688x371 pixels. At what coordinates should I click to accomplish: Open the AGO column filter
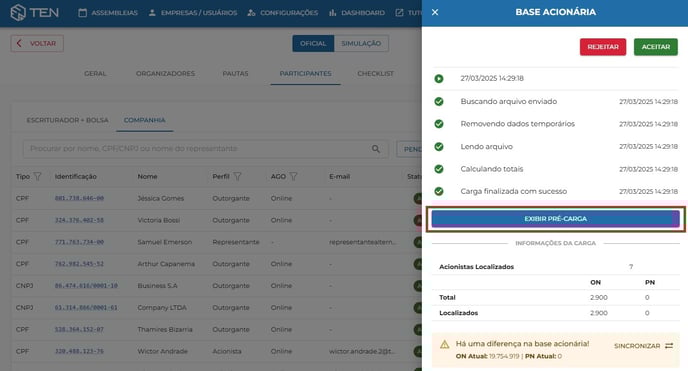[x=294, y=176]
